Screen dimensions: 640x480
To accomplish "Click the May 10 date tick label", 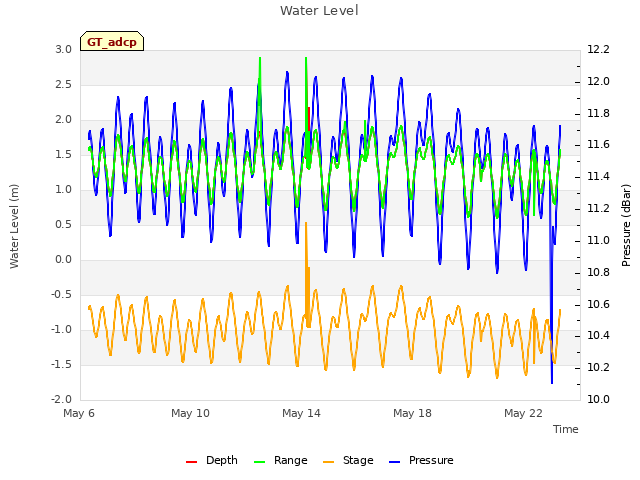I will 190,413.
